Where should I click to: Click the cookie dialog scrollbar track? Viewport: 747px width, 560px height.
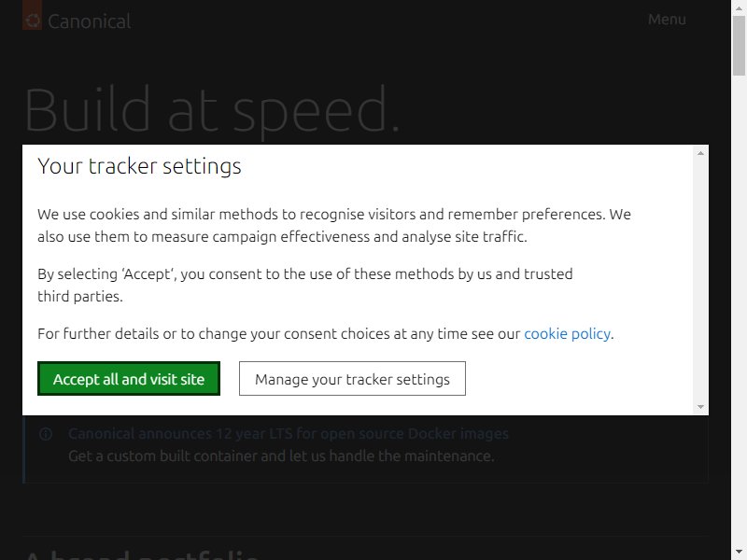(700, 280)
